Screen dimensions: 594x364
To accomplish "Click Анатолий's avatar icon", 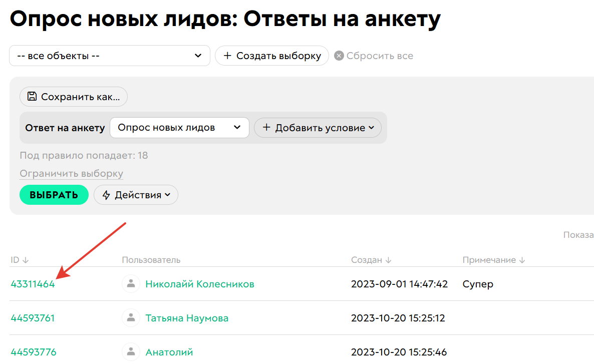I will click(130, 352).
